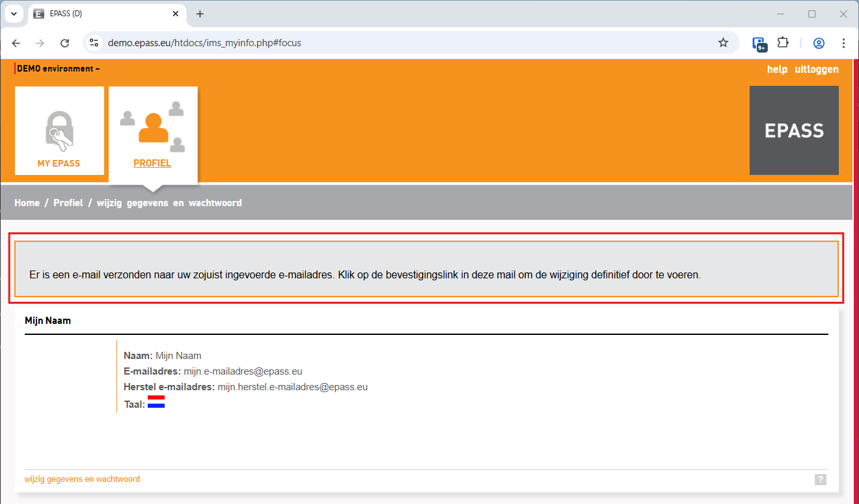Reload the page
Screen dimensions: 859x504
coord(64,43)
